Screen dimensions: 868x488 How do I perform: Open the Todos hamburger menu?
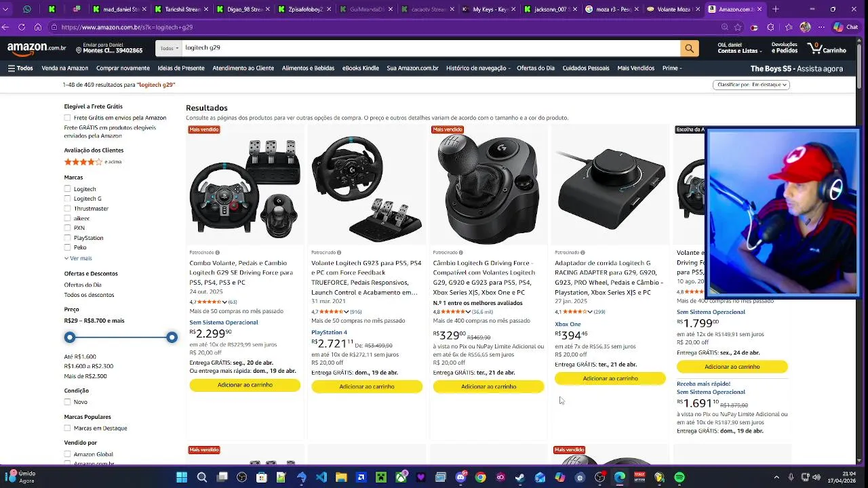coord(20,68)
